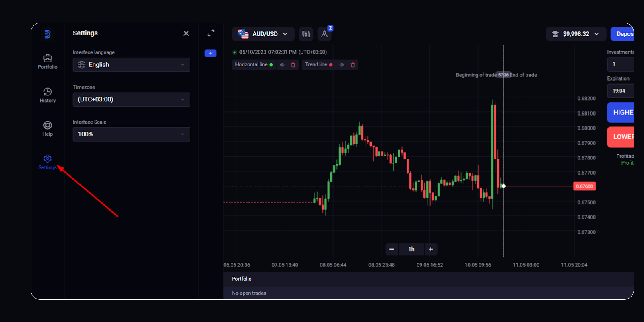
Task: Select the Settings sidebar item
Action: coord(47,162)
